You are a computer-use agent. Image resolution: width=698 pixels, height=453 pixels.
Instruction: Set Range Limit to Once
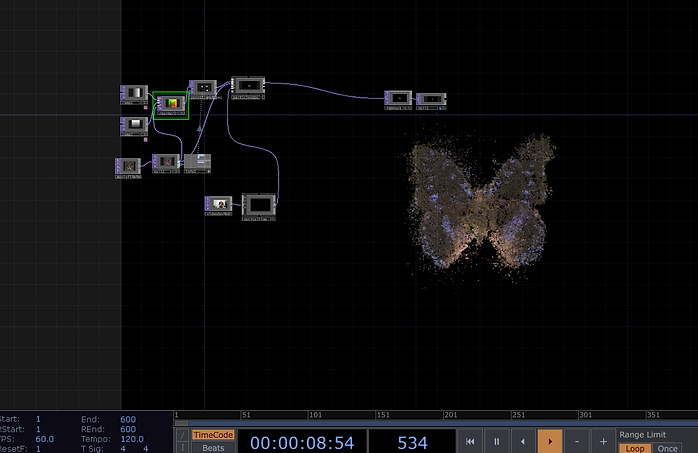[x=667, y=448]
